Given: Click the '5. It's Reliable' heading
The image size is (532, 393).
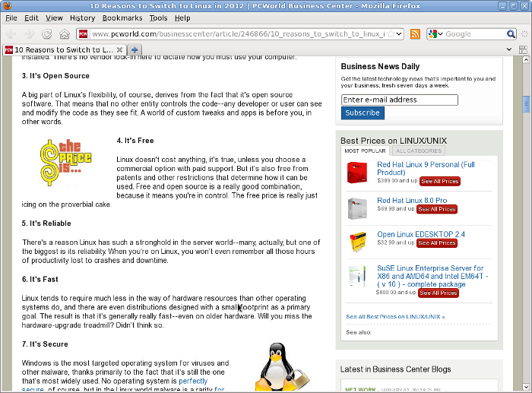Looking at the screenshot, I should (46, 223).
